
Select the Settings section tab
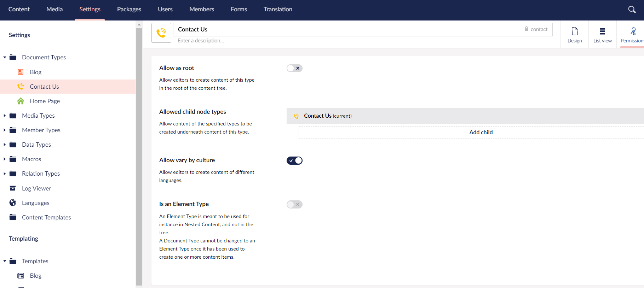(90, 10)
